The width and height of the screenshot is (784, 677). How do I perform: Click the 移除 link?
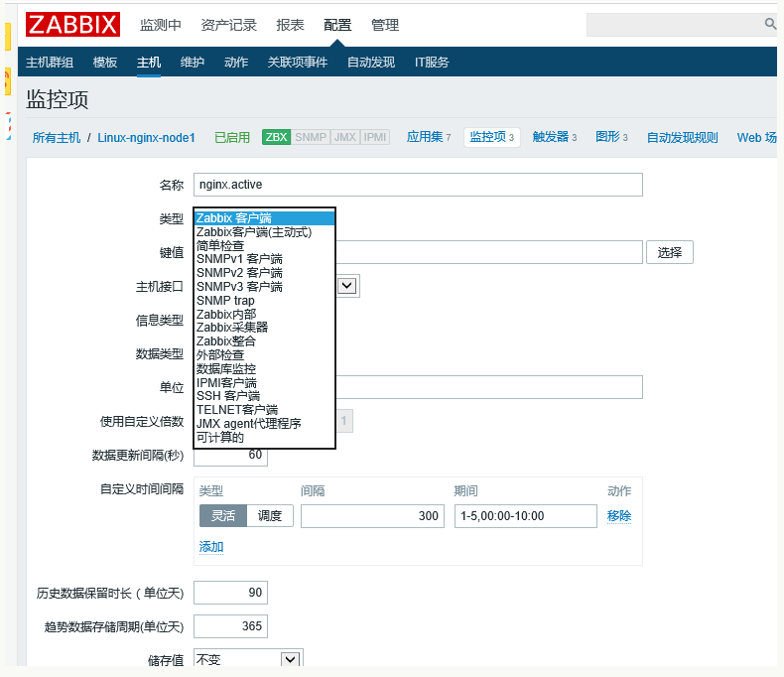(x=619, y=515)
